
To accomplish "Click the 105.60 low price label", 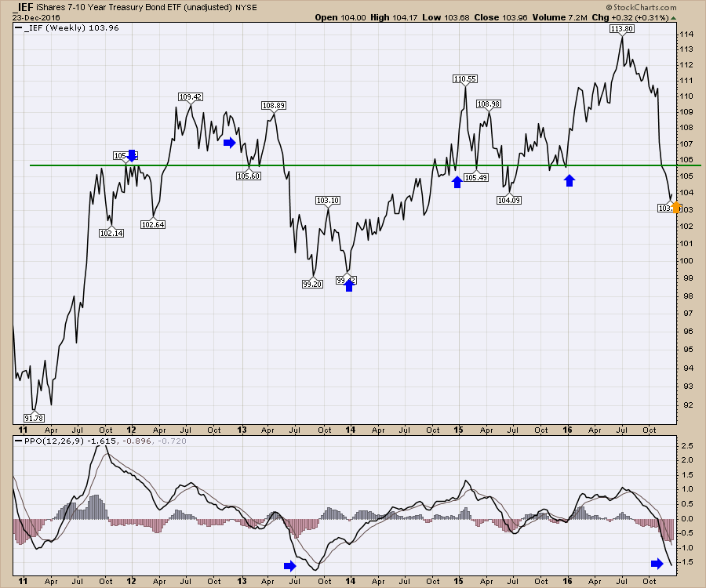I will tap(249, 176).
